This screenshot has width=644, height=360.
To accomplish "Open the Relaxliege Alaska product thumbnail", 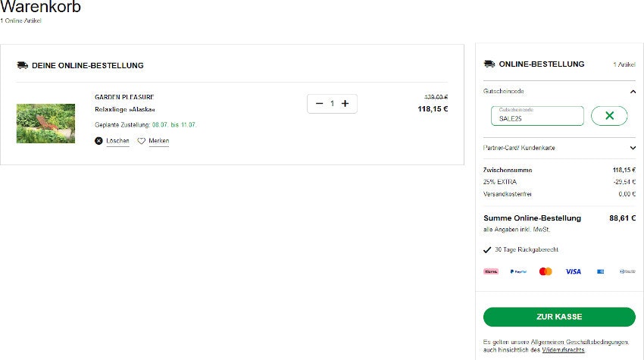I will pyautogui.click(x=45, y=124).
